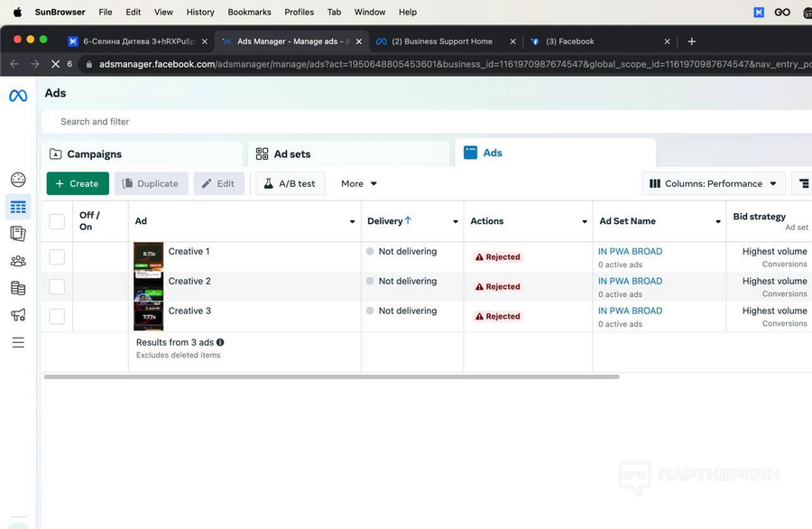Image resolution: width=812 pixels, height=529 pixels.
Task: Close the Ads Manager browser tab
Action: click(359, 42)
